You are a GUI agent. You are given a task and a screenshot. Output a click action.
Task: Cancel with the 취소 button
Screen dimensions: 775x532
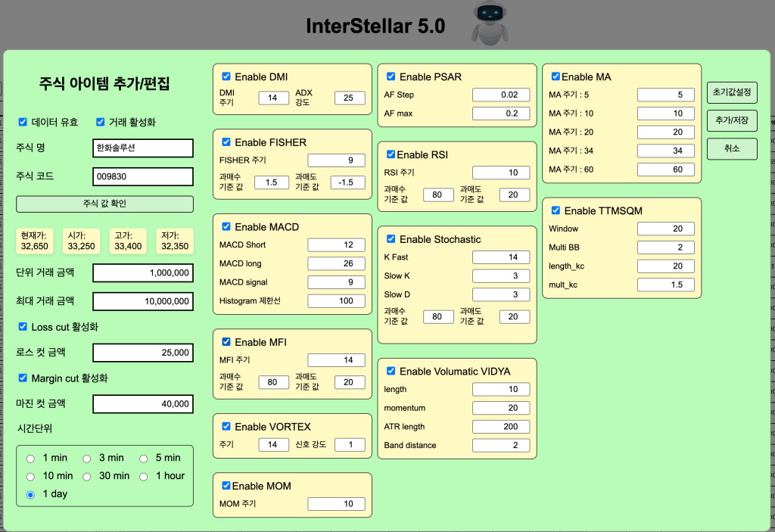(731, 148)
